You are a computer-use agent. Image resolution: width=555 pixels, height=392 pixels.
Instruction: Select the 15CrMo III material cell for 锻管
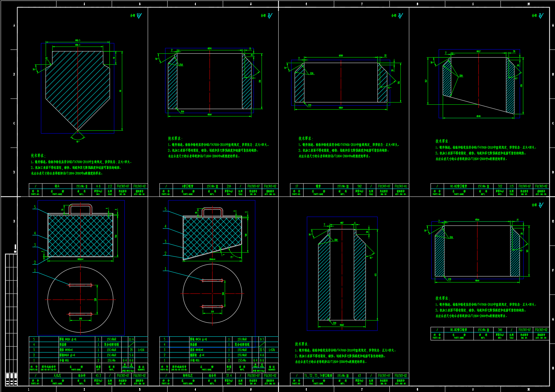(343, 186)
